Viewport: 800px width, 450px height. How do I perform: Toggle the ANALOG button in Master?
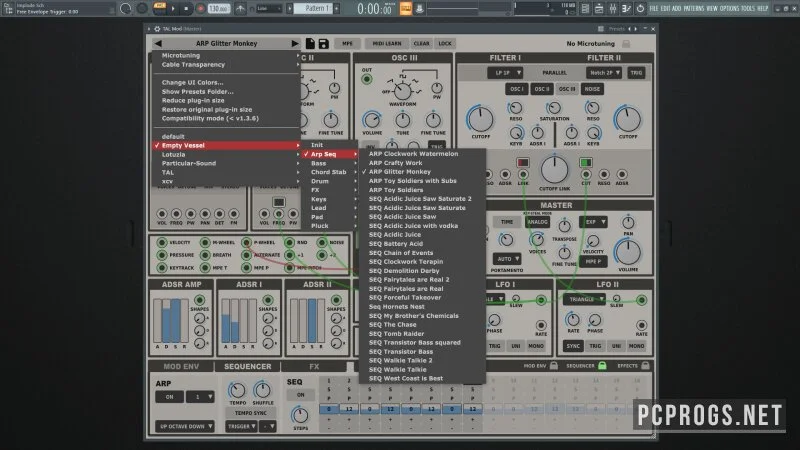pos(537,222)
